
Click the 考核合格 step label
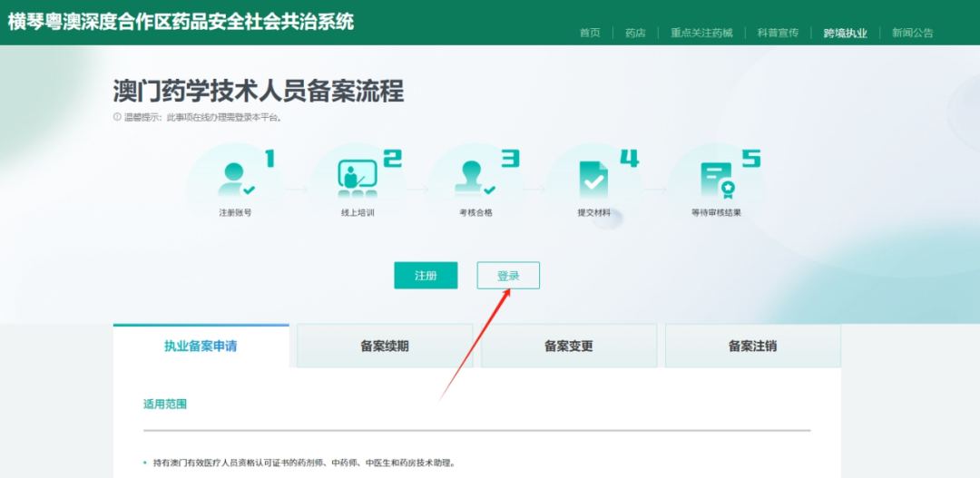[x=476, y=212]
